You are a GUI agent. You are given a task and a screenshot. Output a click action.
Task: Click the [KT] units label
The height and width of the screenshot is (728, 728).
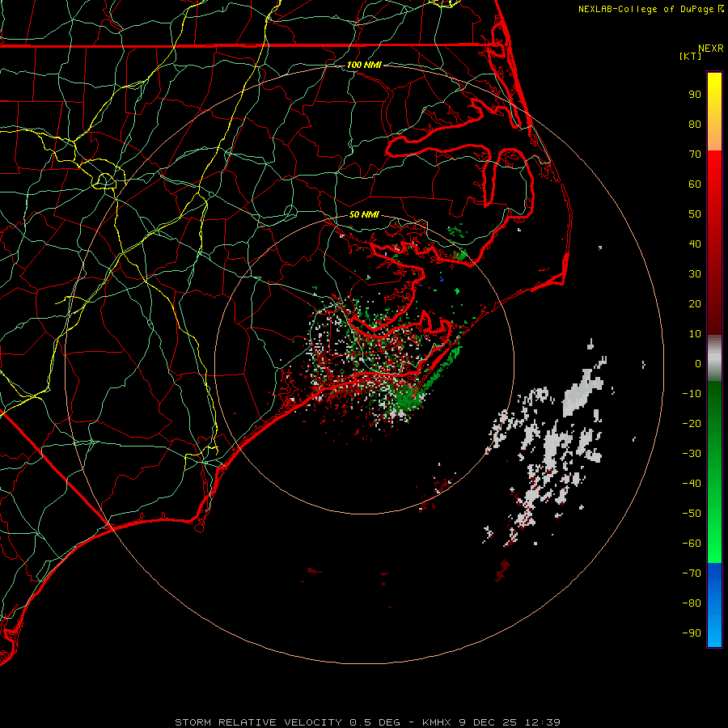pos(690,56)
